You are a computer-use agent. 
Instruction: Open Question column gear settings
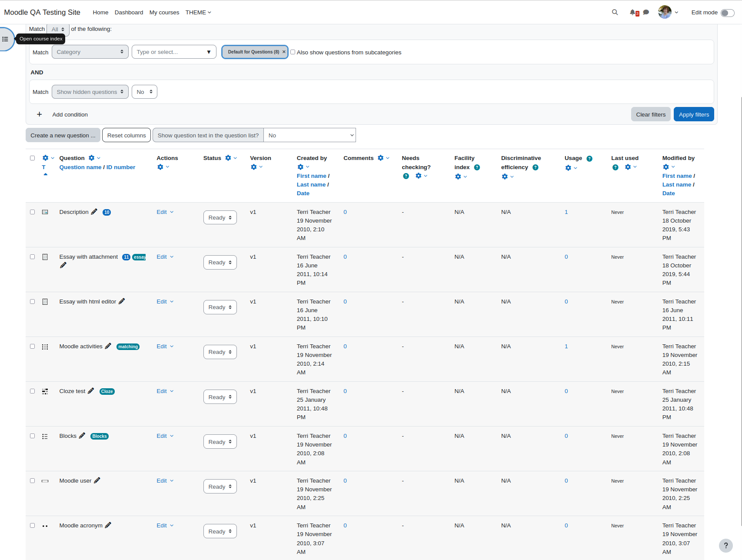pos(94,158)
